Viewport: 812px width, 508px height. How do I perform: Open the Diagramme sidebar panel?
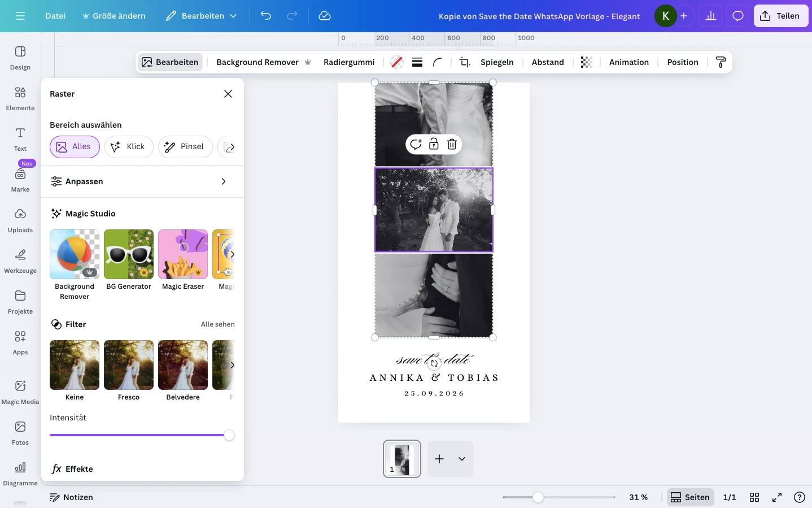pyautogui.click(x=20, y=474)
